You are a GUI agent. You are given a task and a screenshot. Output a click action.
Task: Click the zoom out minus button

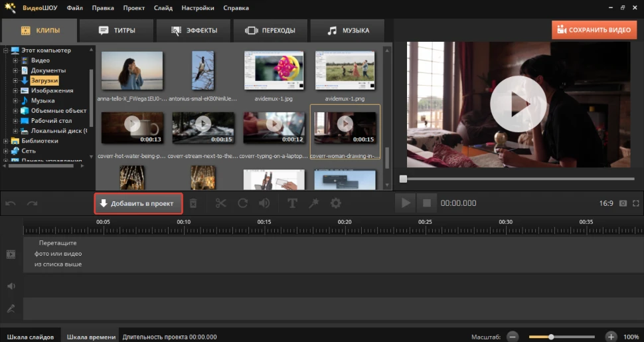[512, 337]
